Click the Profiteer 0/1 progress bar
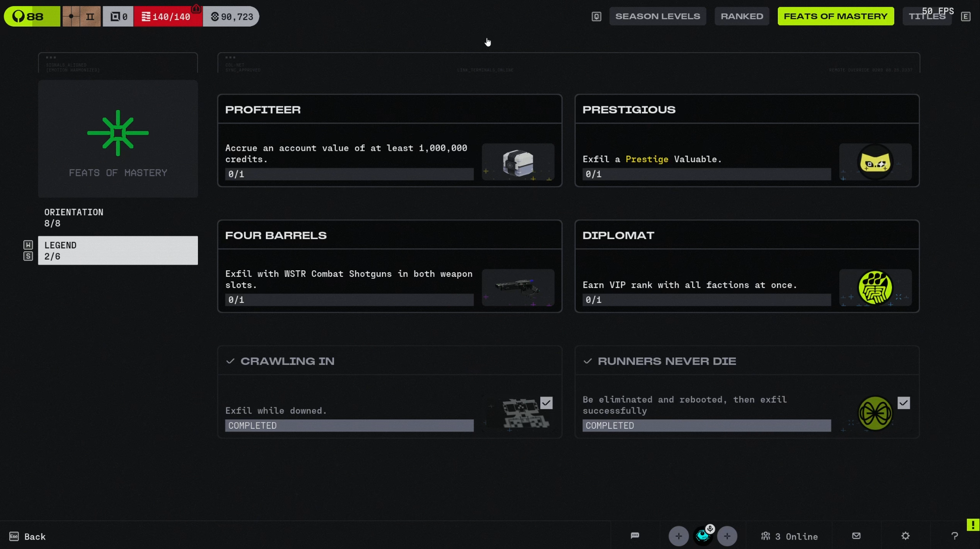 pos(349,174)
